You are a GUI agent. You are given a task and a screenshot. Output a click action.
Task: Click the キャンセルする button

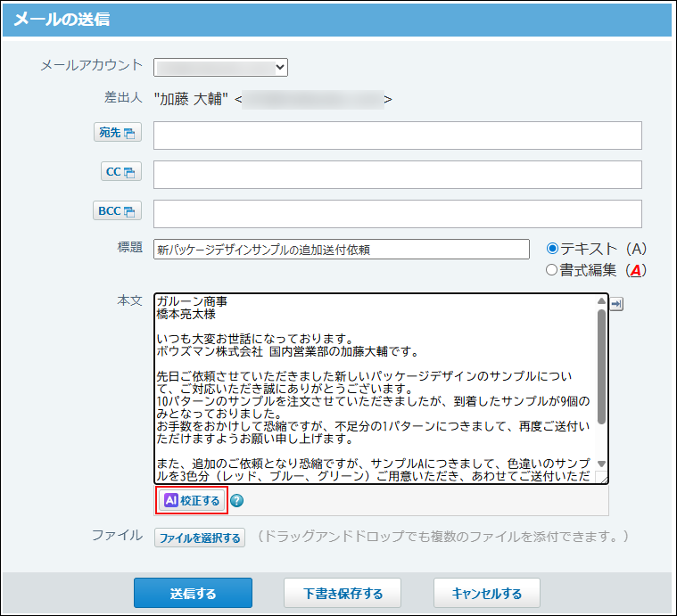point(486,593)
